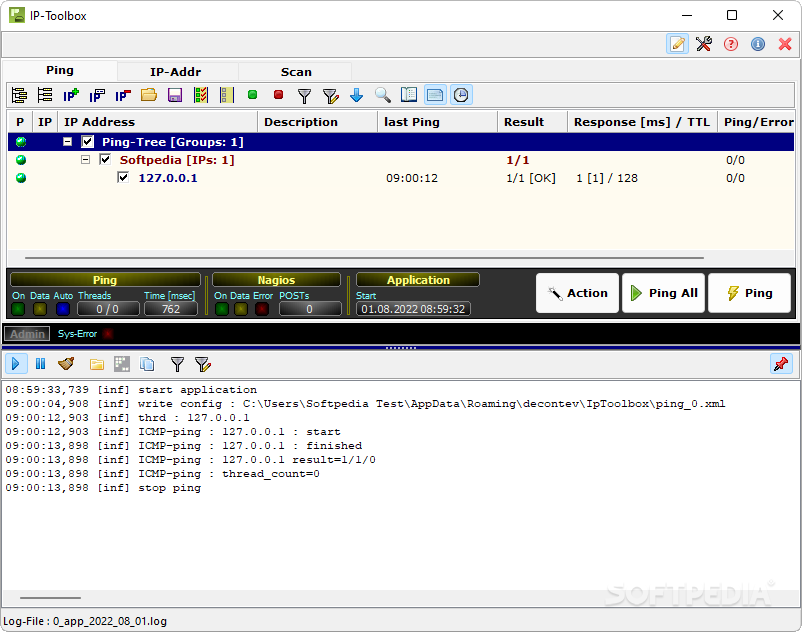Apply filter with the funnel icon in Ping toolbar
Viewport: 802px width, 632px height.
click(x=304, y=96)
